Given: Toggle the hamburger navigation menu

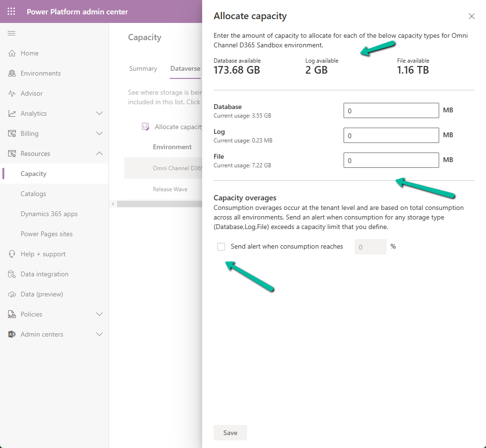Looking at the screenshot, I should click(11, 33).
